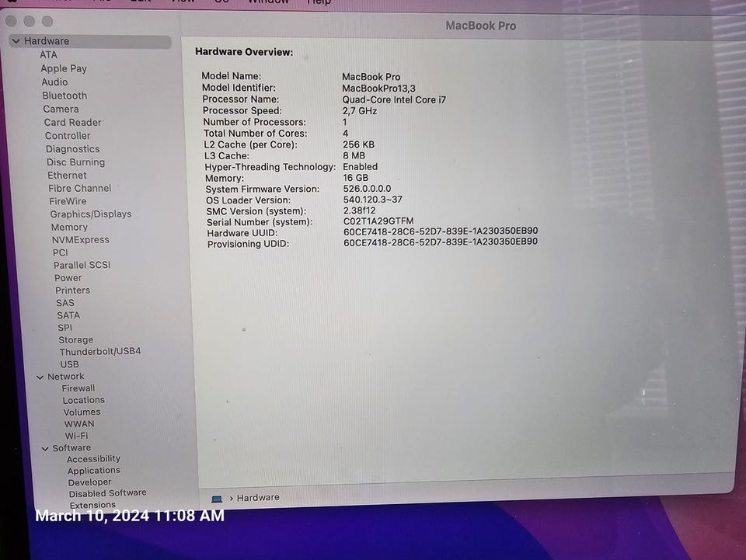Select Firewall under Network
The height and width of the screenshot is (560, 746).
point(78,388)
